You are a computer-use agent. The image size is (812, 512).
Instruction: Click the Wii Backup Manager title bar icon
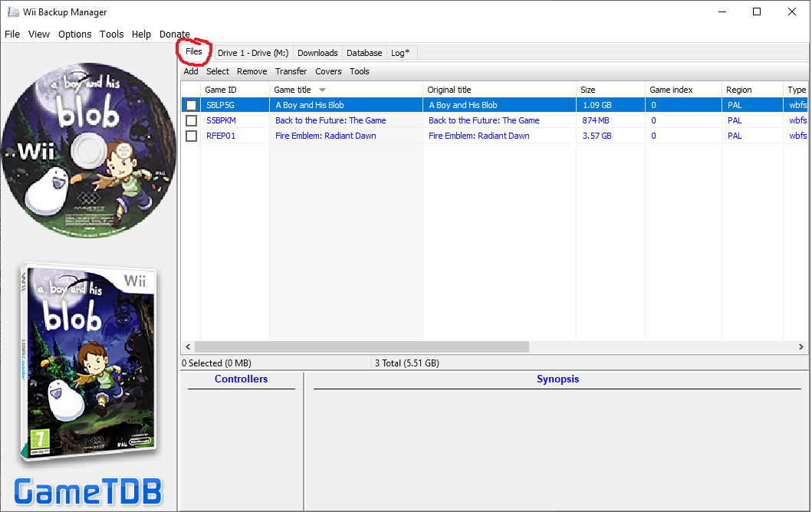tap(13, 12)
